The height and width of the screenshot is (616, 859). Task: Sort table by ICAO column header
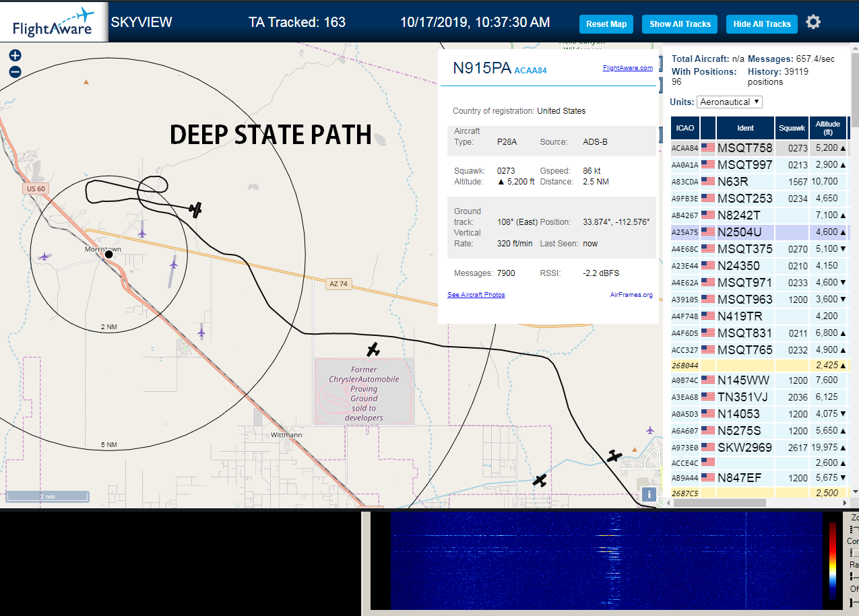click(x=685, y=128)
